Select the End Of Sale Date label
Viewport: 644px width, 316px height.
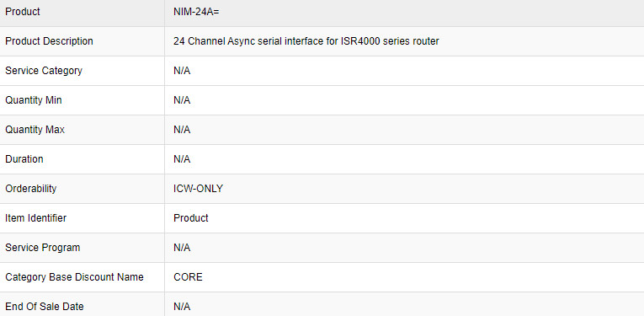tap(45, 307)
